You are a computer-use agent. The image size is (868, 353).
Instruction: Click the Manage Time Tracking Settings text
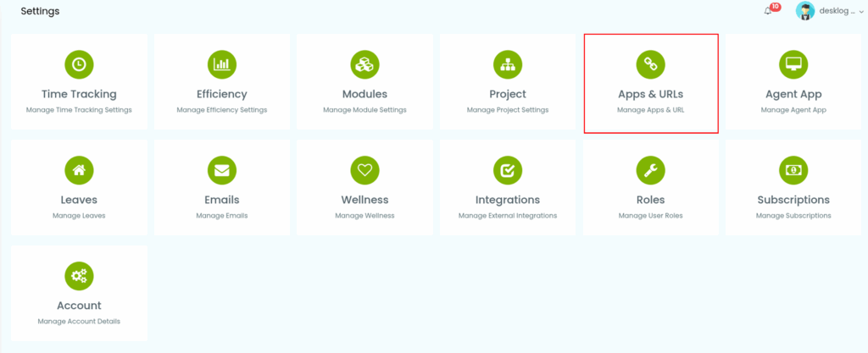coord(79,110)
